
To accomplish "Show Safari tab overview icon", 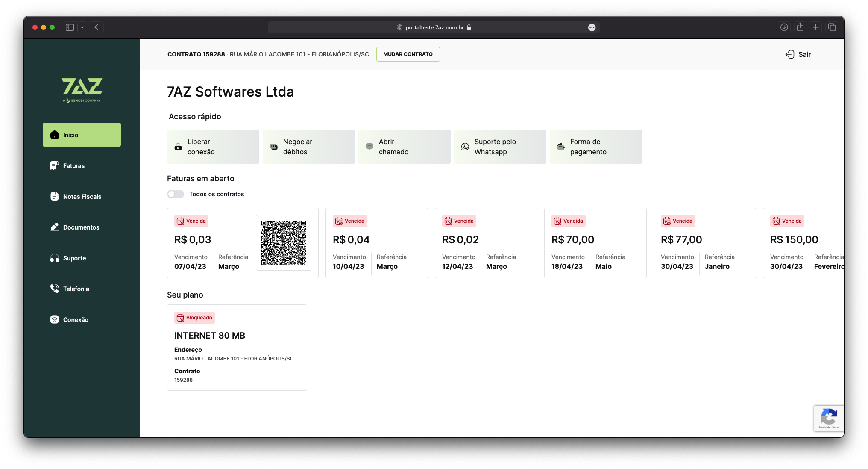I will [832, 27].
